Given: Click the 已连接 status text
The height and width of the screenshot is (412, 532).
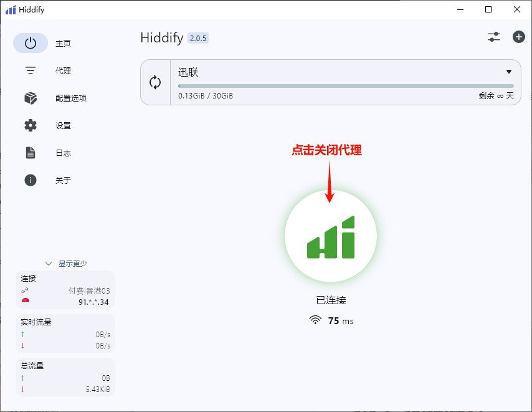Looking at the screenshot, I should [x=331, y=300].
